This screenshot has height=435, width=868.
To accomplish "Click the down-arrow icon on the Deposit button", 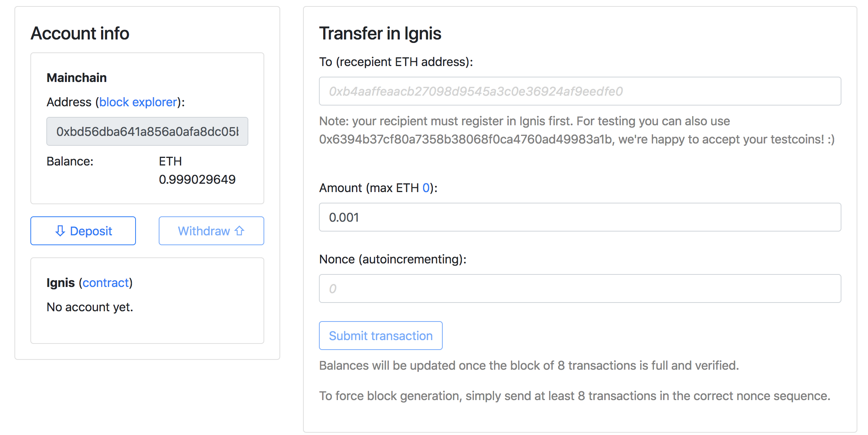I will click(x=60, y=231).
